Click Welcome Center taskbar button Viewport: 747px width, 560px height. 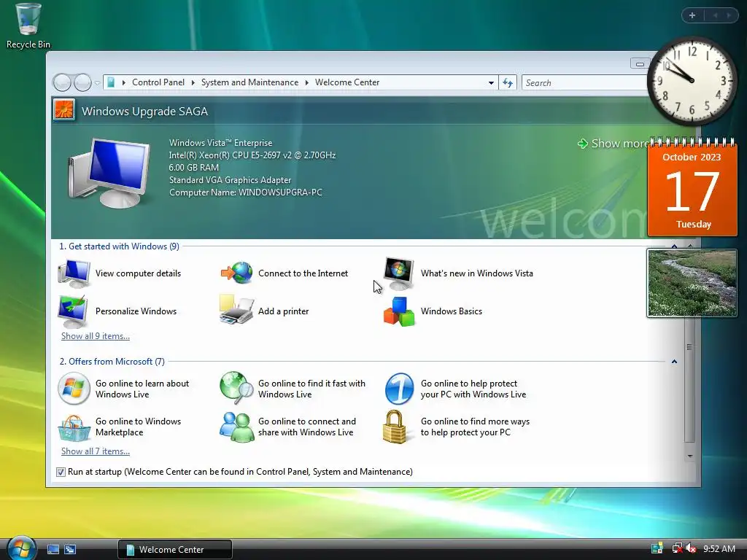coord(175,550)
